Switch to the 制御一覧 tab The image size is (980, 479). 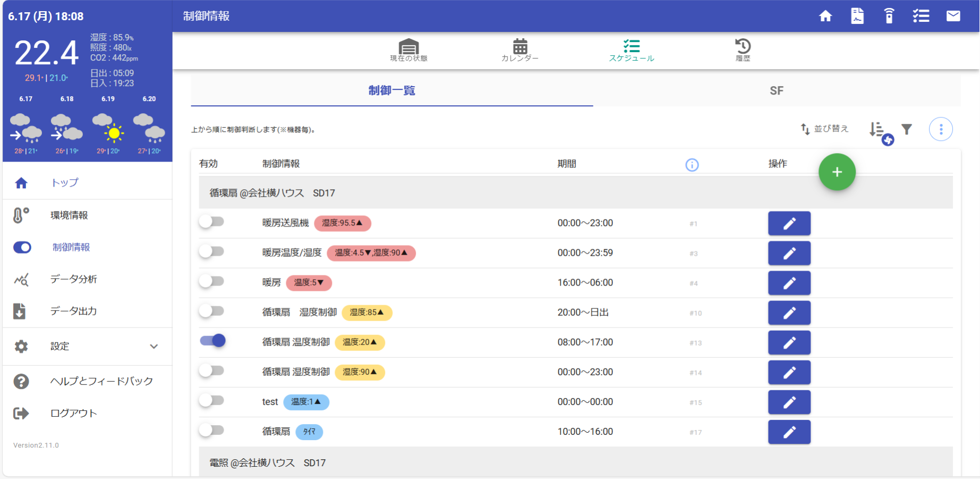(x=392, y=90)
